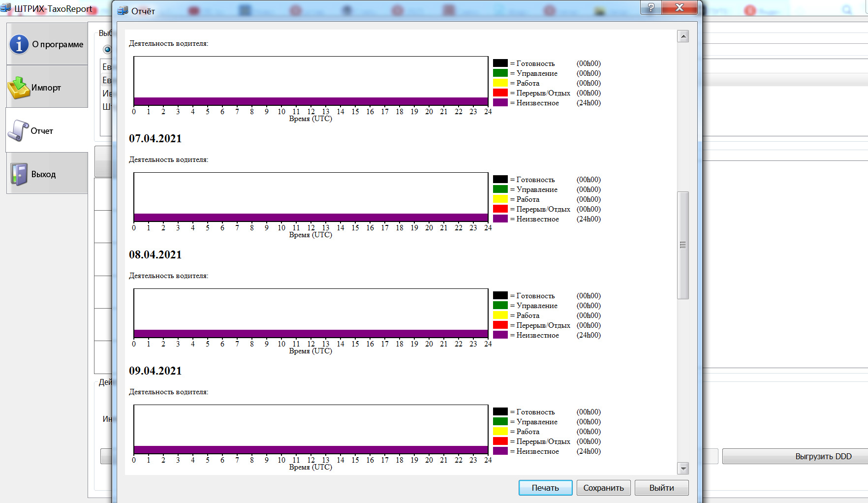Image resolution: width=868 pixels, height=503 pixels.
Task: Click (24h00) value in 07.04.2021 legend
Action: point(589,219)
